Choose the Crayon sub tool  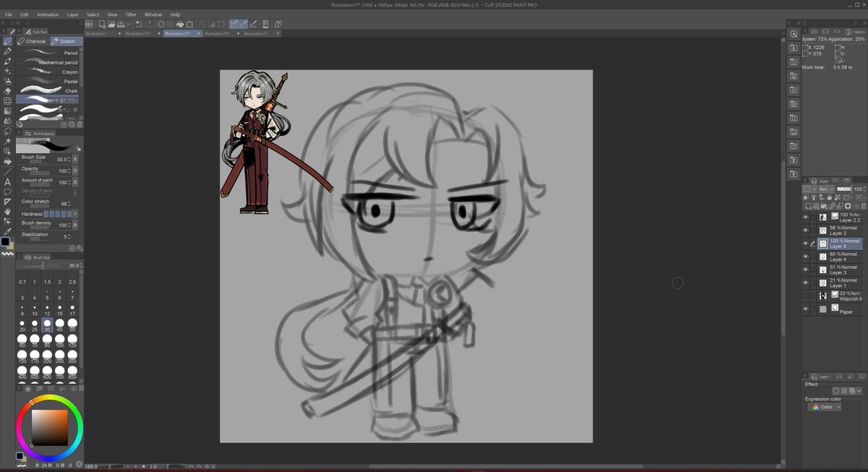click(x=48, y=72)
